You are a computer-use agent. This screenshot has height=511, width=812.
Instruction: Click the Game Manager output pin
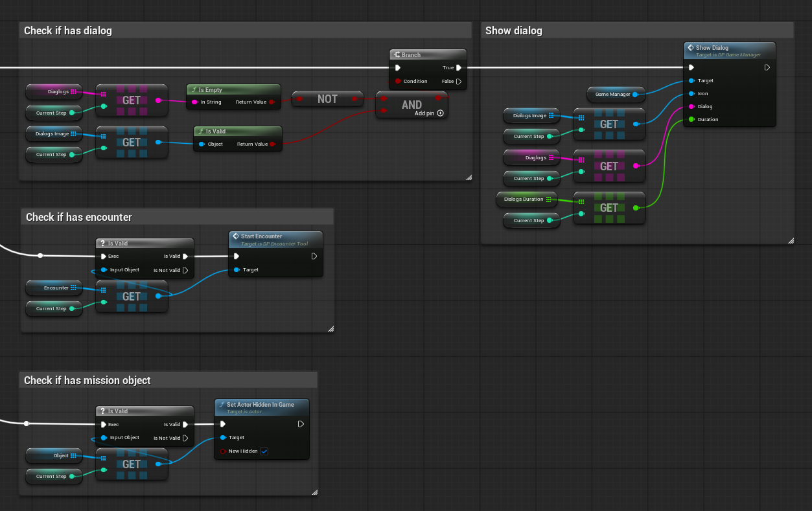[635, 95]
